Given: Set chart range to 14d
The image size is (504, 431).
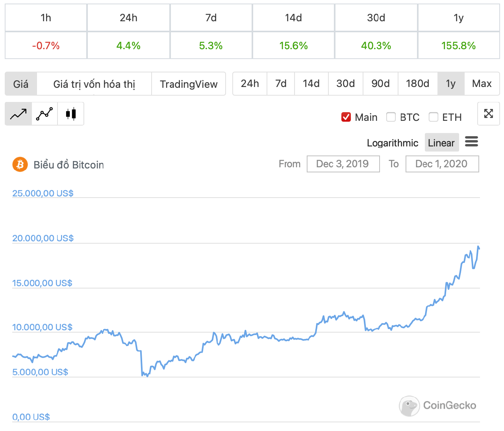Looking at the screenshot, I should 311,83.
